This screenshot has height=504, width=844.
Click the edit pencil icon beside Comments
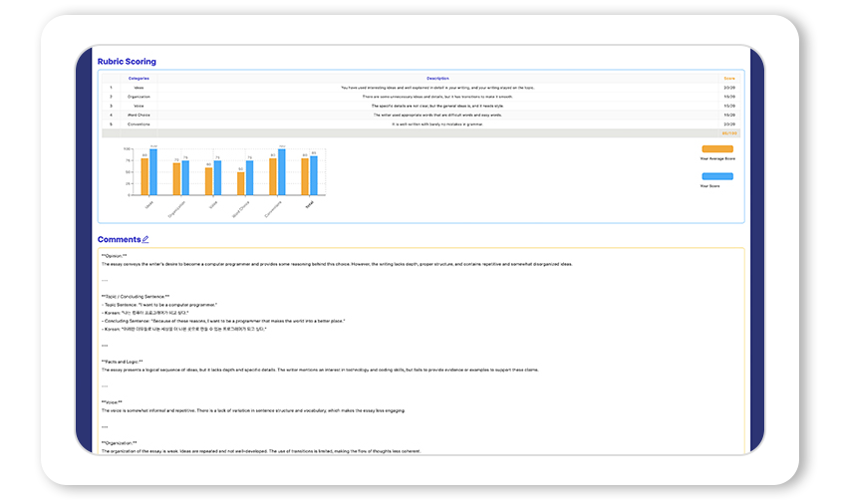pyautogui.click(x=145, y=239)
